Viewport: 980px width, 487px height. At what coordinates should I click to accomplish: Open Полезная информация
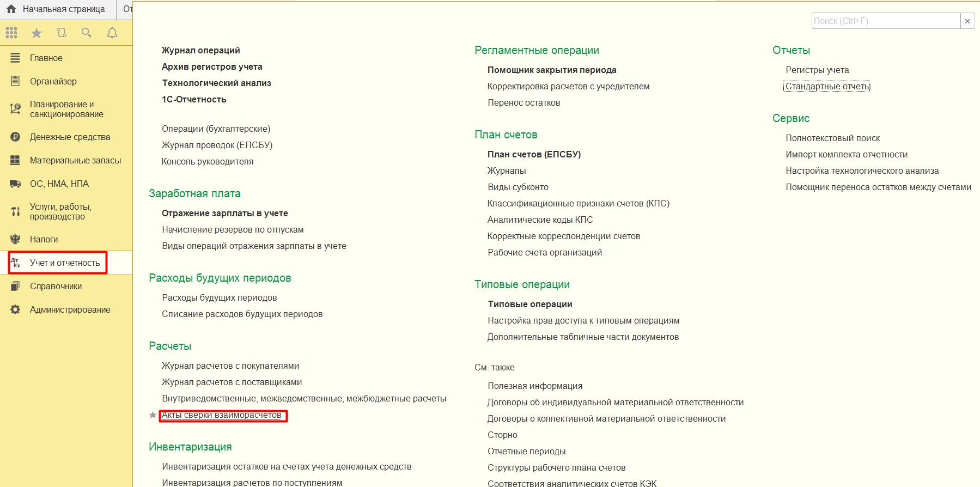535,386
